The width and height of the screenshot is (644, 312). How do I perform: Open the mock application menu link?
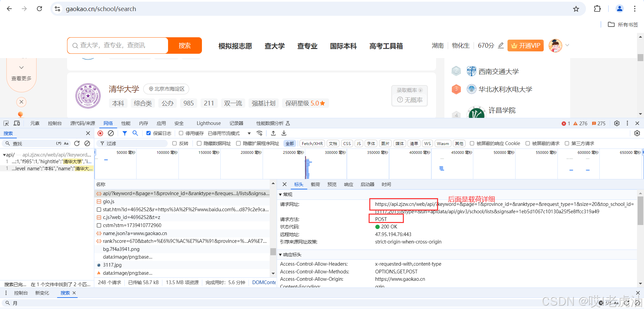235,46
